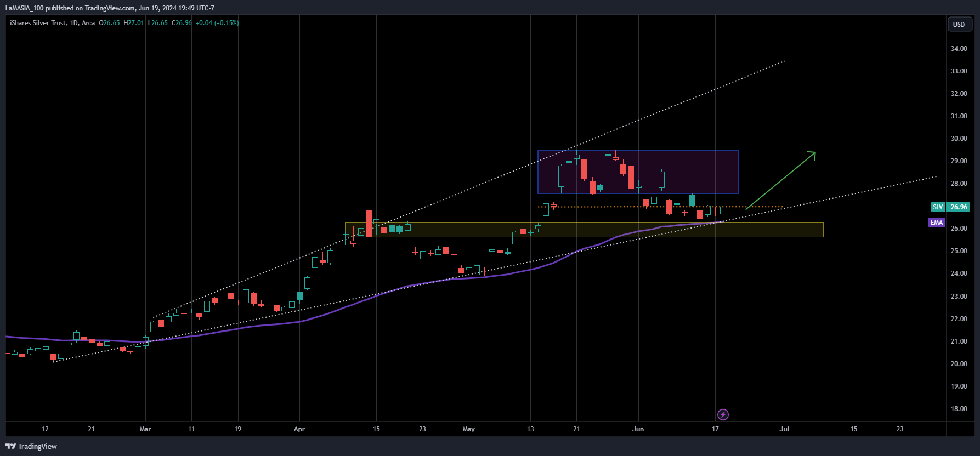Click the 20.00 price axis label
980x456 pixels.
(959, 364)
